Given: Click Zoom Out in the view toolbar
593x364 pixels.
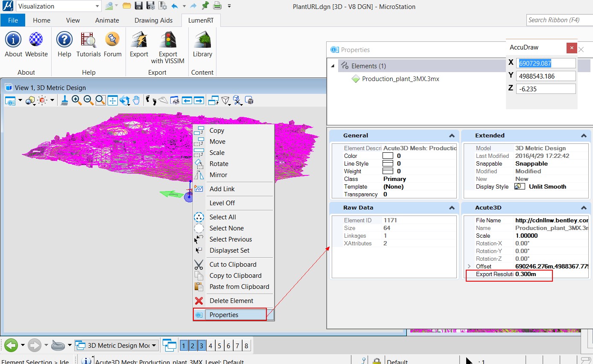Looking at the screenshot, I should coord(88,100).
